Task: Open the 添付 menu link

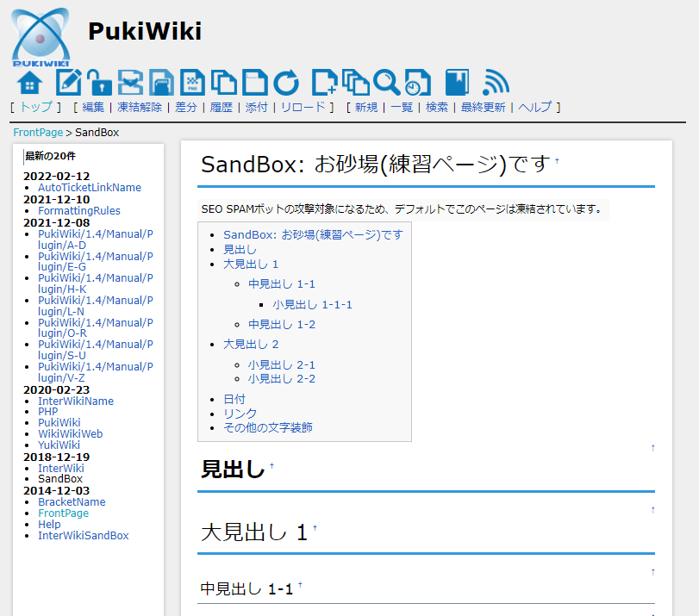Action: pos(256,107)
